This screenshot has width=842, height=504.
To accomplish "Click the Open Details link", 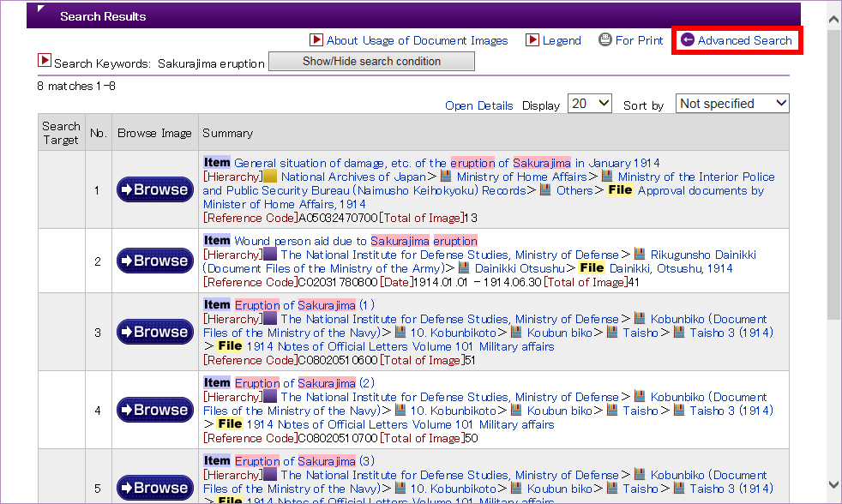I will coord(479,105).
